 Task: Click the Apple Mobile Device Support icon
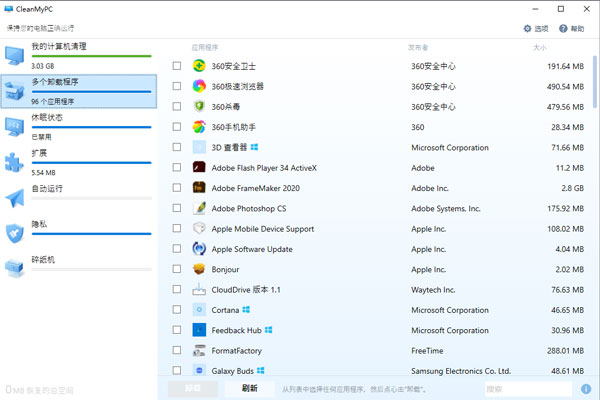[x=199, y=228]
